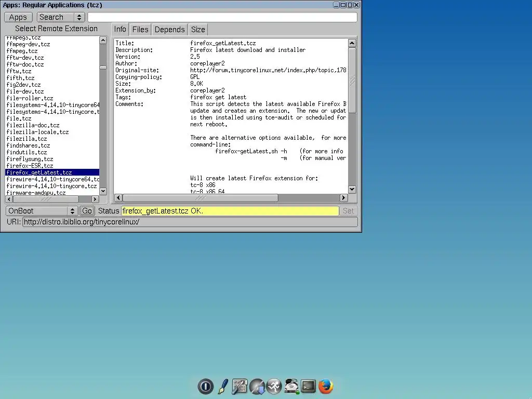Click info pane scroll-left arrow
This screenshot has width=532, height=399.
point(118,198)
